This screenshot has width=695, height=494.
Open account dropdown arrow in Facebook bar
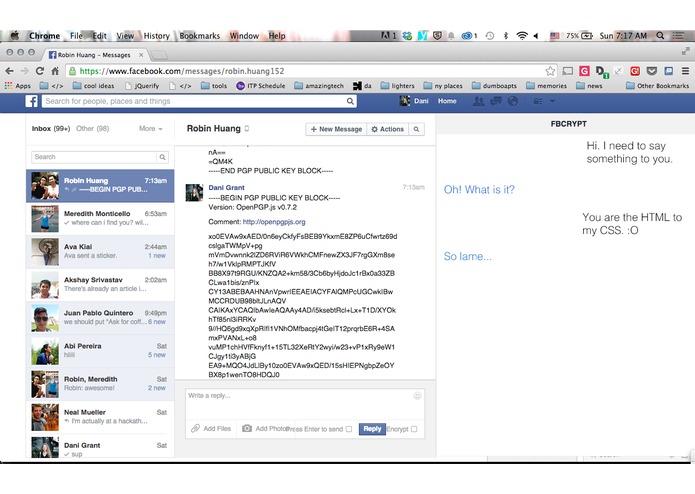[x=552, y=101]
